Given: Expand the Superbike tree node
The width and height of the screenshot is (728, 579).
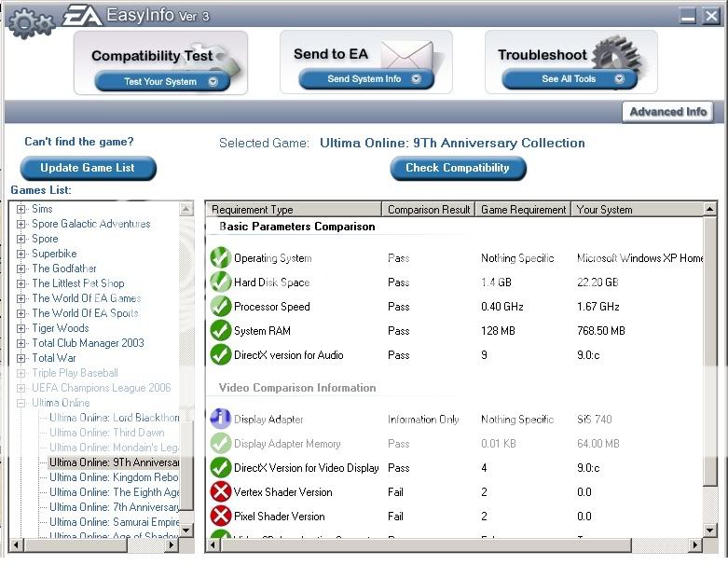Looking at the screenshot, I should (x=21, y=254).
